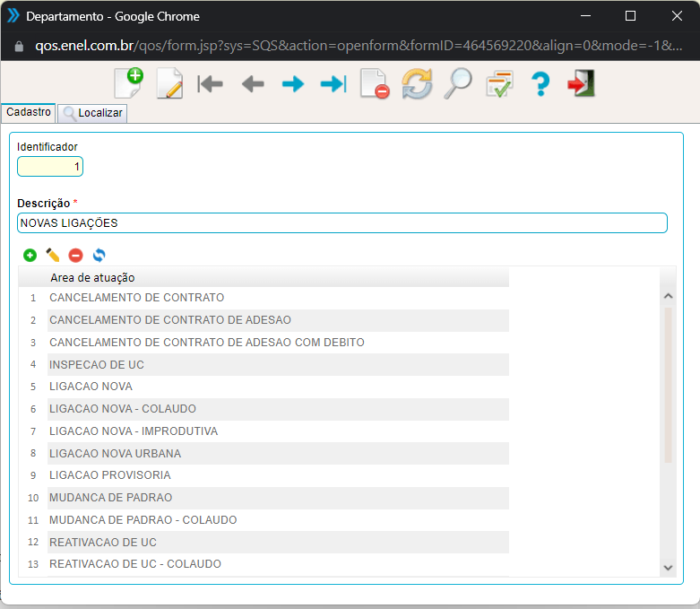Add new area with green plus icon

click(30, 256)
